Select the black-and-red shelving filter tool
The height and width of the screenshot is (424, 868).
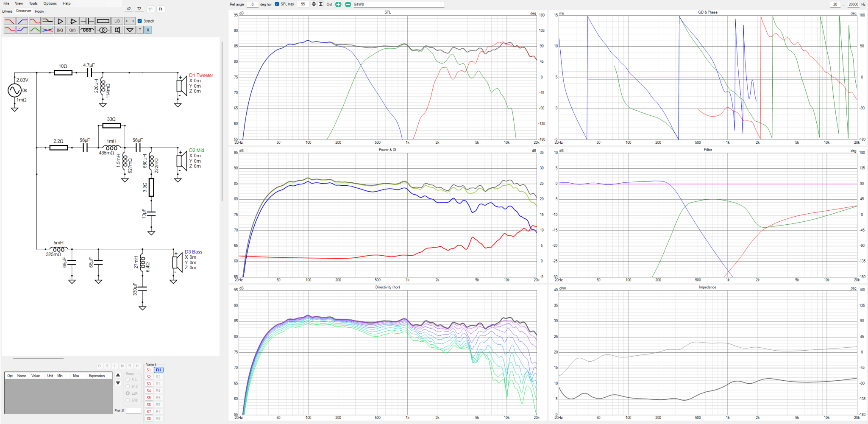pyautogui.click(x=47, y=21)
